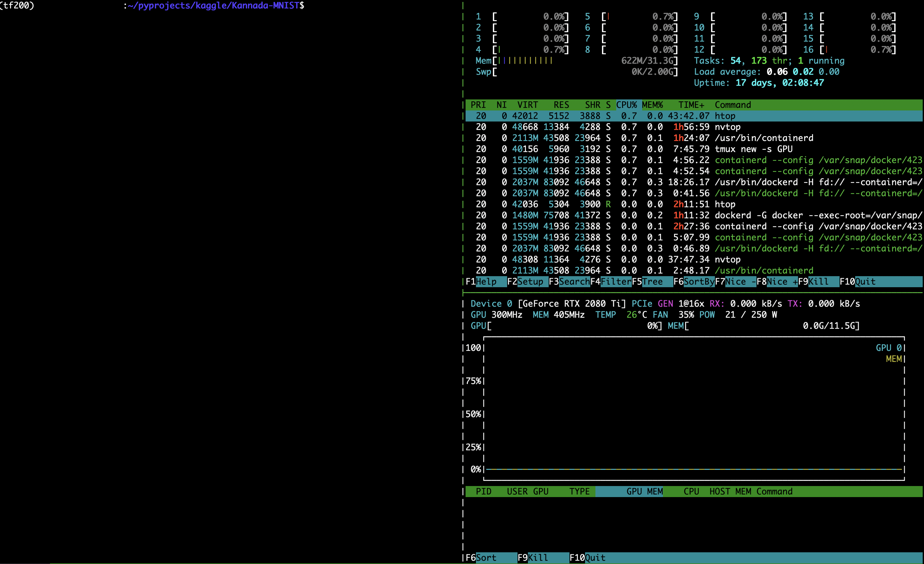Click the Load average values
Screen dimensions: 924x564
coord(803,72)
